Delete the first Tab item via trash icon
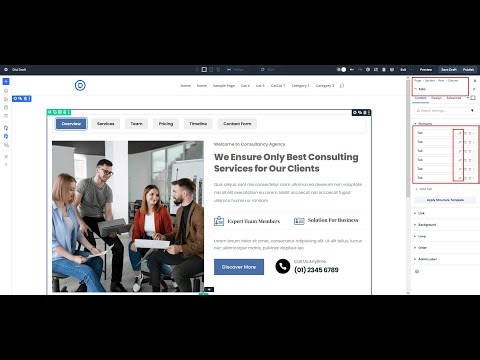This screenshot has width=480, height=360. click(x=470, y=133)
